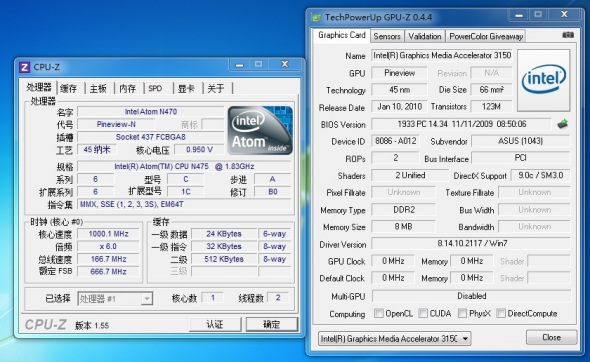Open the 内存 tab in CPU-Z
The width and height of the screenshot is (590, 362).
(127, 88)
